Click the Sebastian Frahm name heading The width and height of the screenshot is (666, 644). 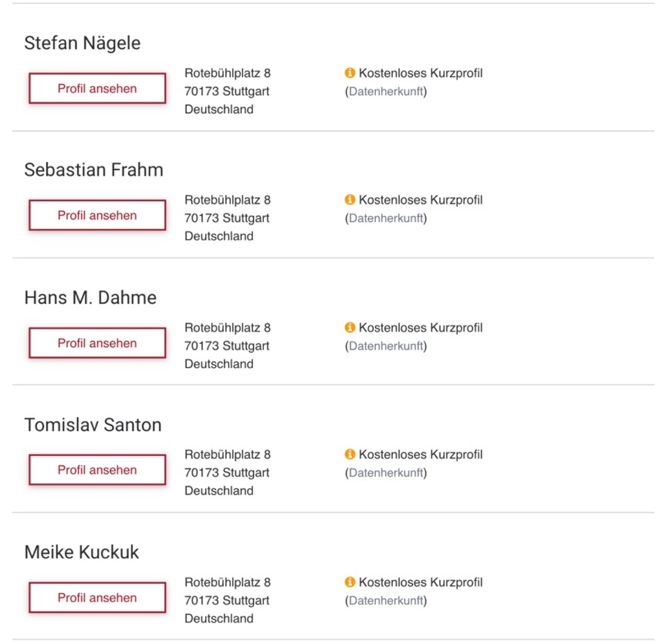point(94,170)
